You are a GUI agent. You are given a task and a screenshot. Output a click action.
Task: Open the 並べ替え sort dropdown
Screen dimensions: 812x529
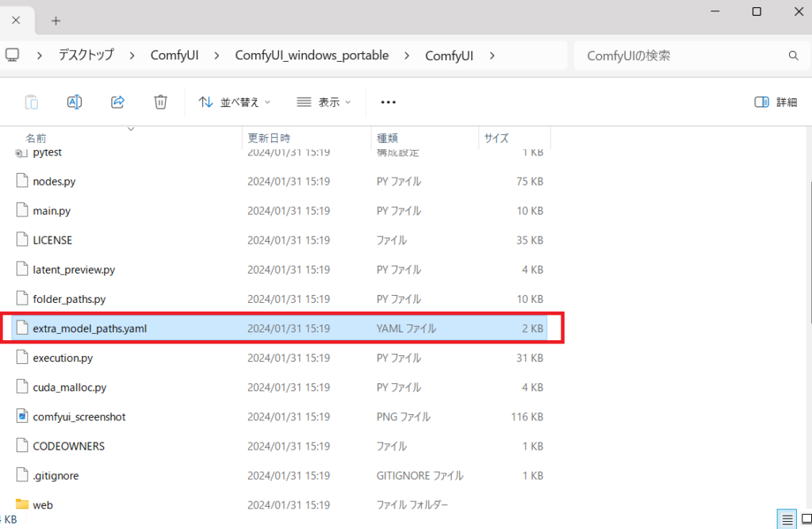[234, 102]
